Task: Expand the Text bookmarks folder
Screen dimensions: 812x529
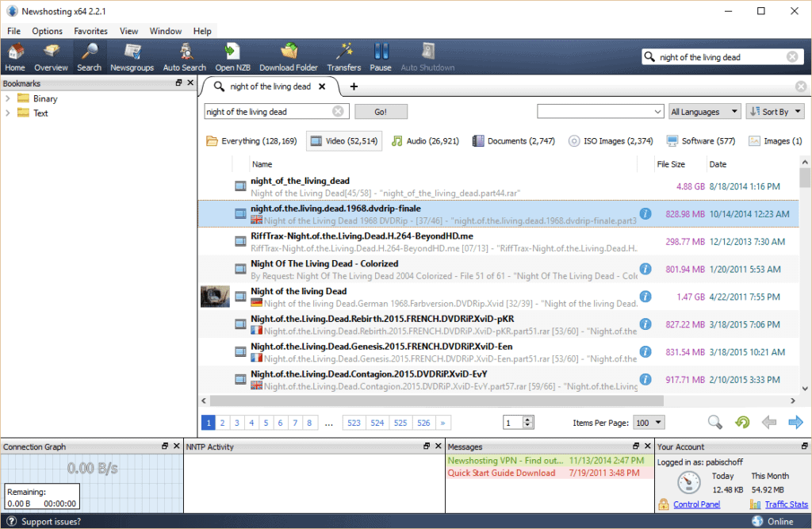Action: point(8,113)
